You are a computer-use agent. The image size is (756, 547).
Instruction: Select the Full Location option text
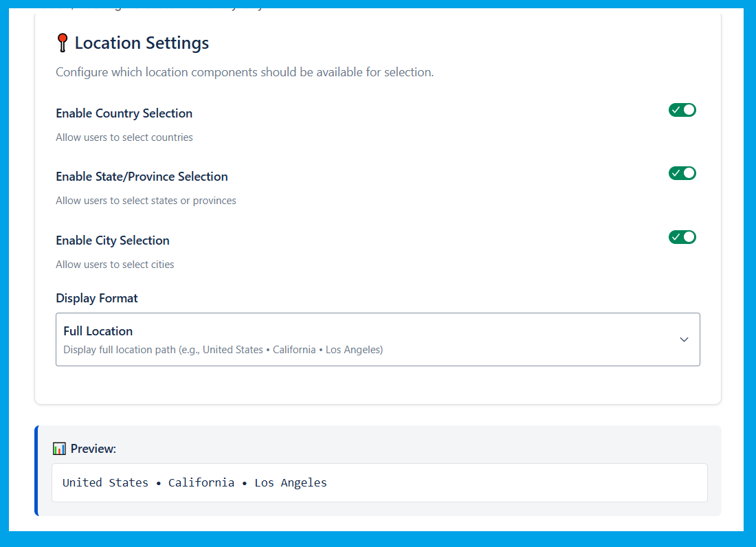point(98,331)
